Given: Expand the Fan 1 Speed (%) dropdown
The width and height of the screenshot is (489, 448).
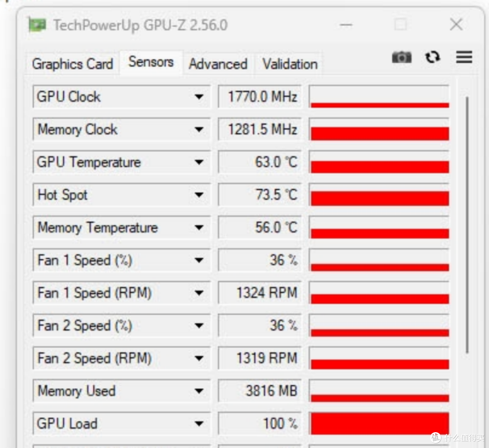Looking at the screenshot, I should point(199,260).
